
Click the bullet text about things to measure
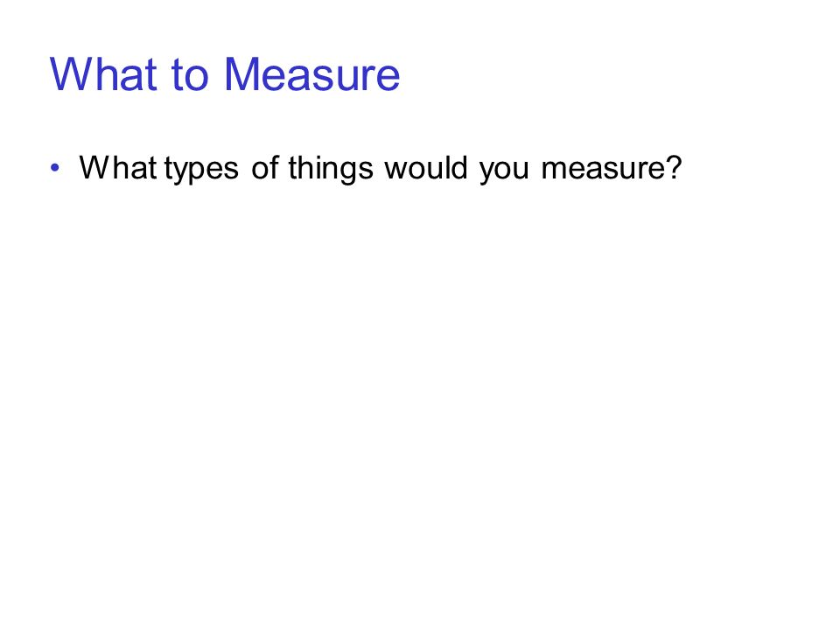click(381, 169)
